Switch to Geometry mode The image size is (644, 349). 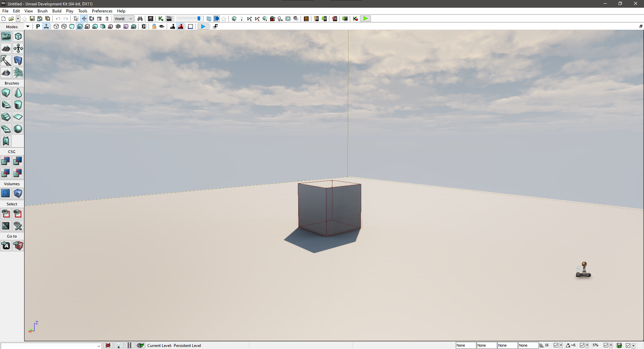(x=18, y=36)
